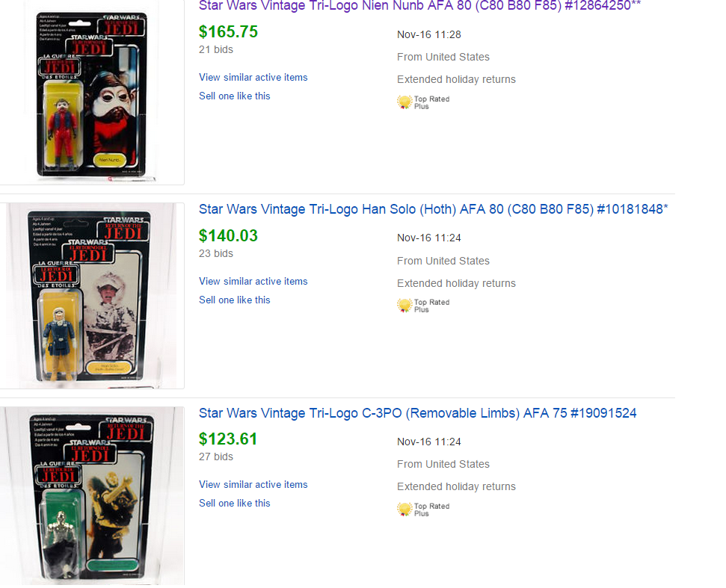Image resolution: width=726 pixels, height=588 pixels.
Task: Click the $123.61 sold price
Action: click(x=228, y=439)
